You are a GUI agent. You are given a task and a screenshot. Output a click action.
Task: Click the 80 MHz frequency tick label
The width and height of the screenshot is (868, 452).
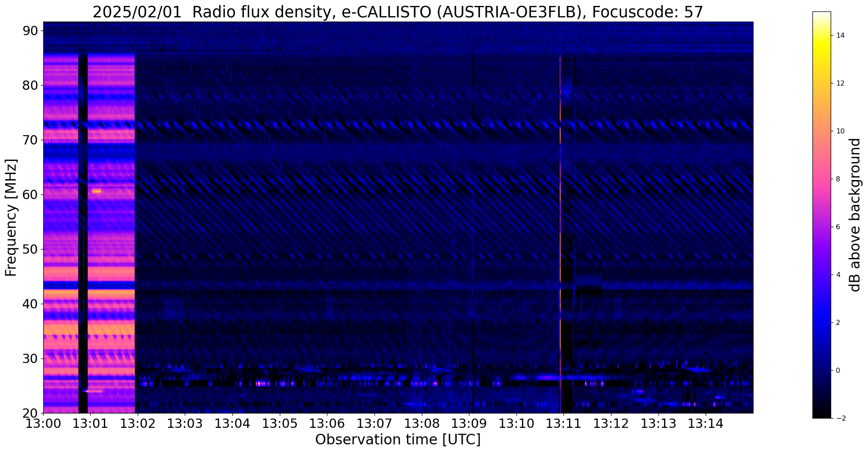pos(30,85)
